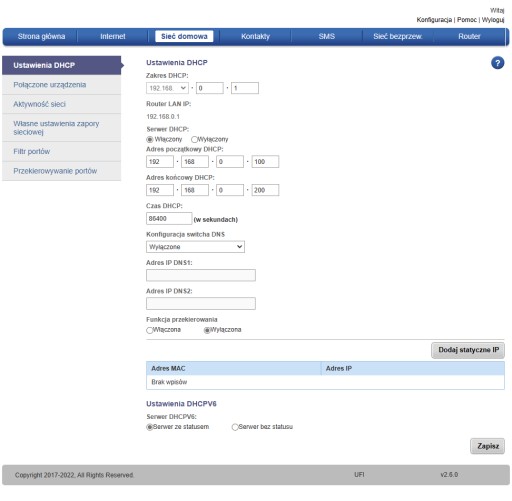
Task: Focus the Czas DHCP seconds field
Action: pyautogui.click(x=169, y=219)
